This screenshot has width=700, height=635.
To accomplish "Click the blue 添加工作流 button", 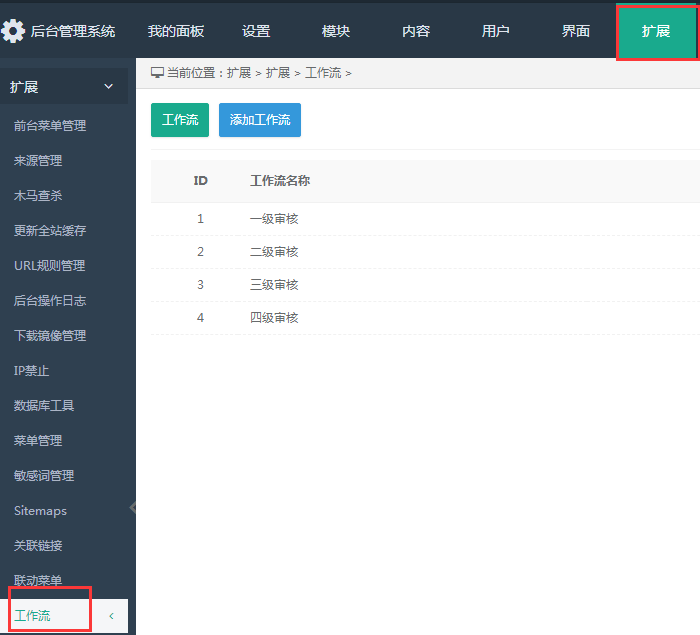I will tap(260, 120).
